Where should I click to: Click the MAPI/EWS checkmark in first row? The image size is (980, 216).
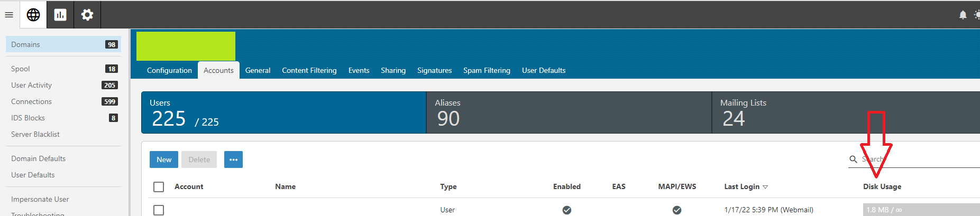(x=676, y=210)
